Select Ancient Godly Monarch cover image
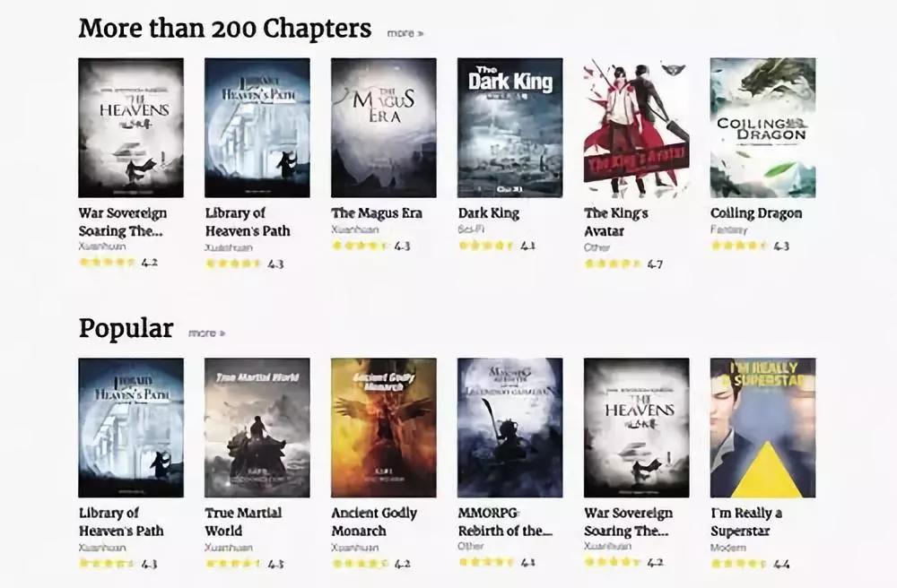 click(383, 428)
